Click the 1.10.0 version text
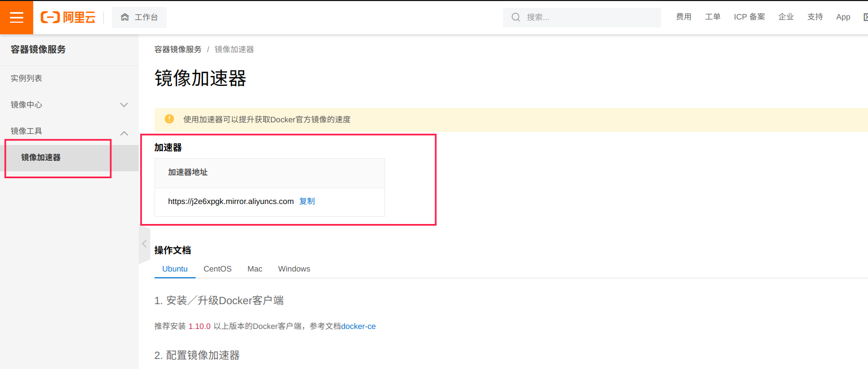The image size is (868, 369). point(199,326)
